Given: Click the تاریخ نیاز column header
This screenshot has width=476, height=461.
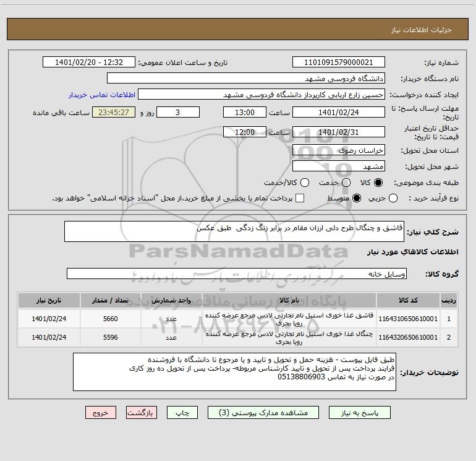Looking at the screenshot, I should tap(49, 301).
